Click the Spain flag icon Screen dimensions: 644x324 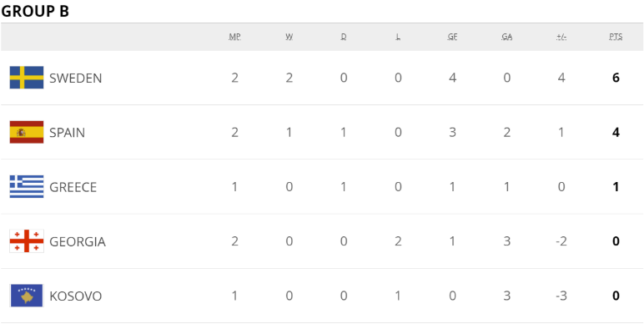coord(27,133)
